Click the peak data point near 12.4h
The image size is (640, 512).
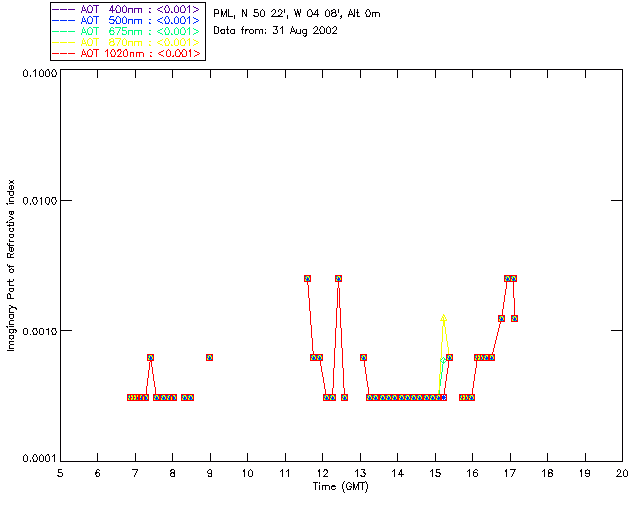338,278
